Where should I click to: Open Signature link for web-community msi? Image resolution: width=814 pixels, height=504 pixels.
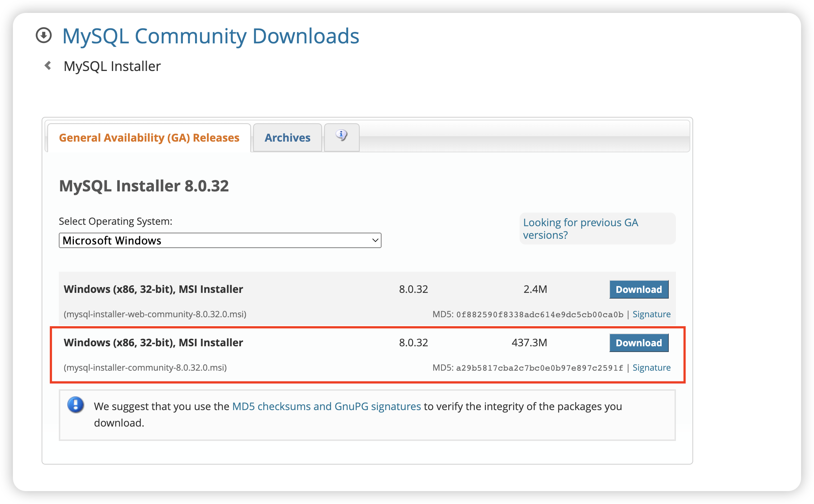pyautogui.click(x=651, y=314)
